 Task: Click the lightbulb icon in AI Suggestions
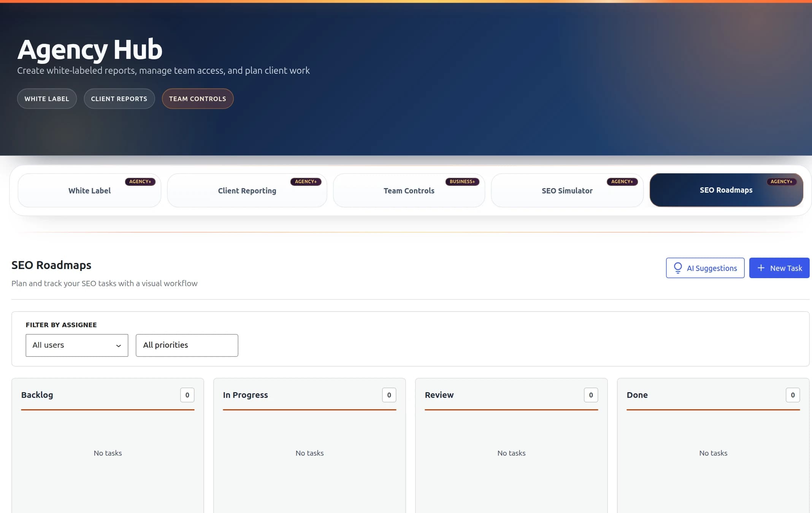tap(677, 268)
